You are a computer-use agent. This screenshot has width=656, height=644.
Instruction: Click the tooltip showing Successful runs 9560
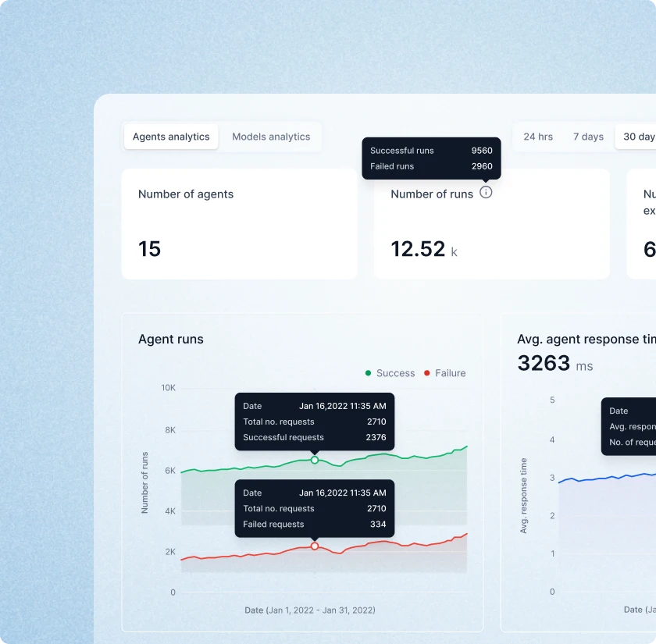click(x=431, y=158)
